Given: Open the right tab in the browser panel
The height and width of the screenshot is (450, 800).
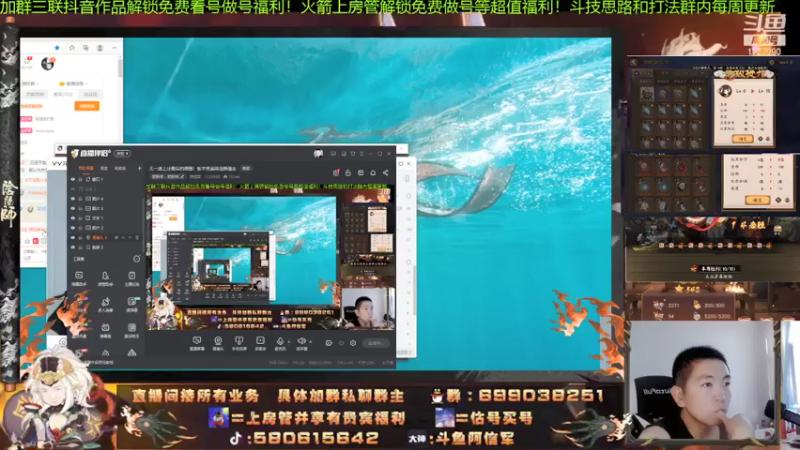Looking at the screenshot, I should pos(90,94).
